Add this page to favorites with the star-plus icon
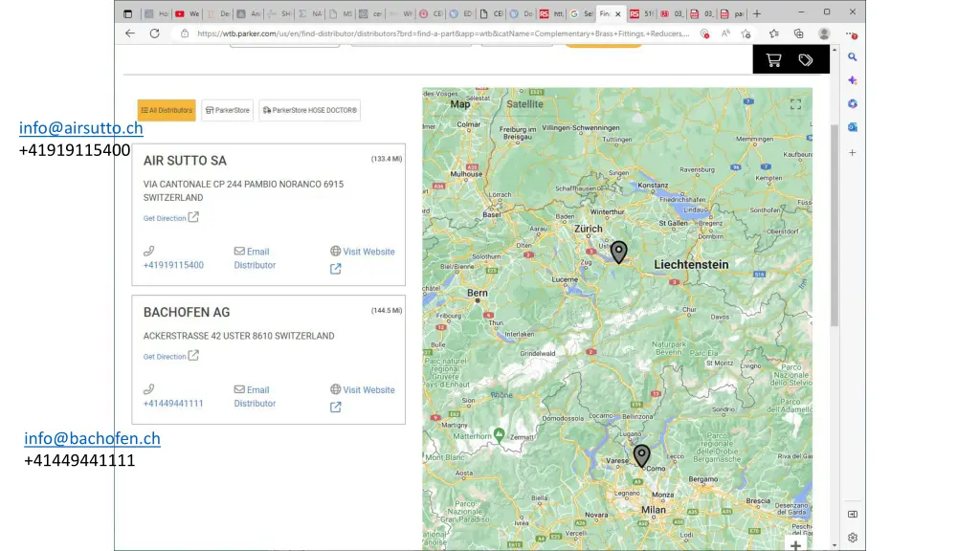The width and height of the screenshot is (980, 551). [x=746, y=33]
